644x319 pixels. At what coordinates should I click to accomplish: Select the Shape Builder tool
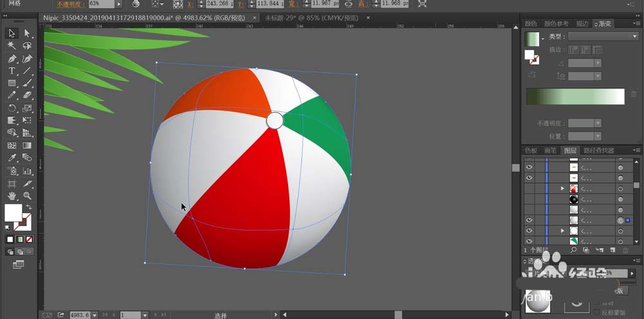pyautogui.click(x=12, y=133)
